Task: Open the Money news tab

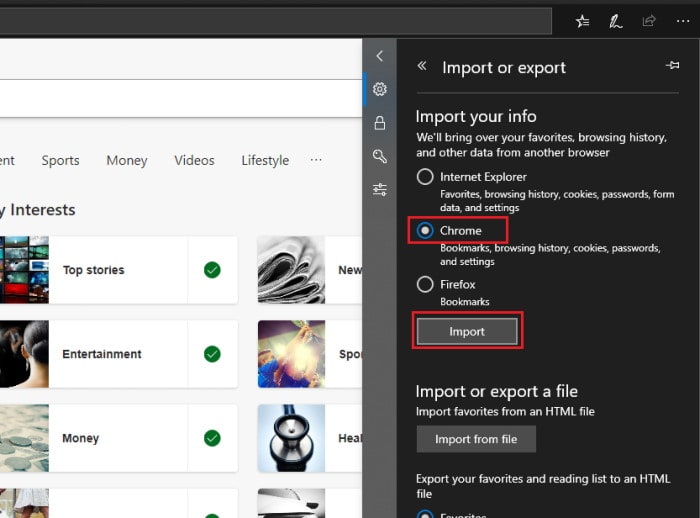Action: pyautogui.click(x=127, y=160)
